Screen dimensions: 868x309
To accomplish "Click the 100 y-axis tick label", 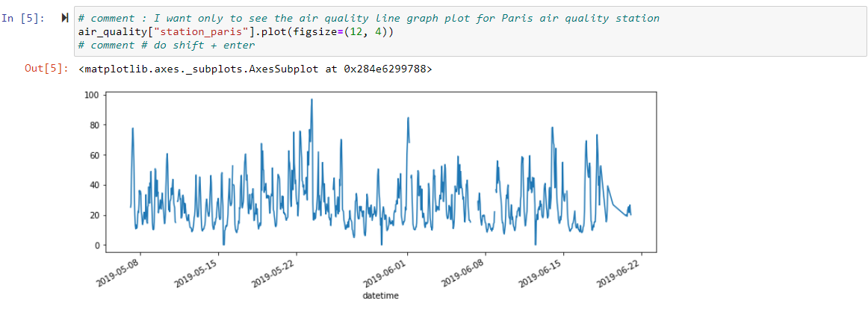I will [92, 95].
